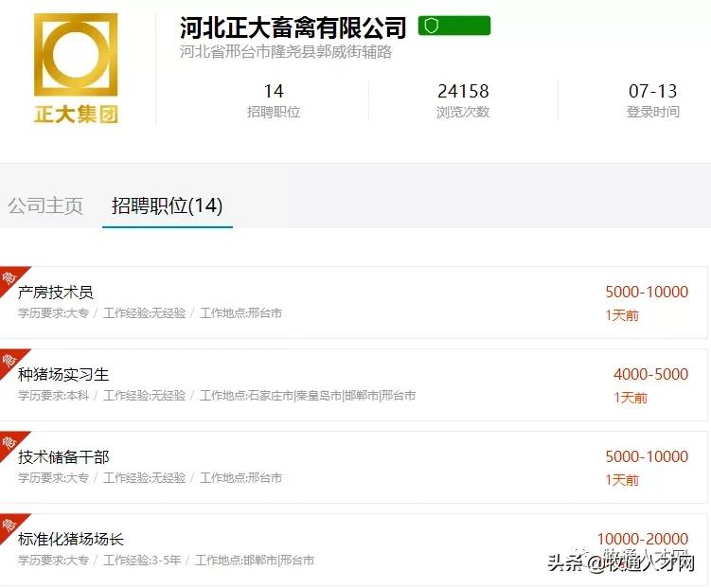This screenshot has width=711, height=588.
Task: Click 学历要求:本科 in 种猪场实习生 row
Action: tap(54, 396)
